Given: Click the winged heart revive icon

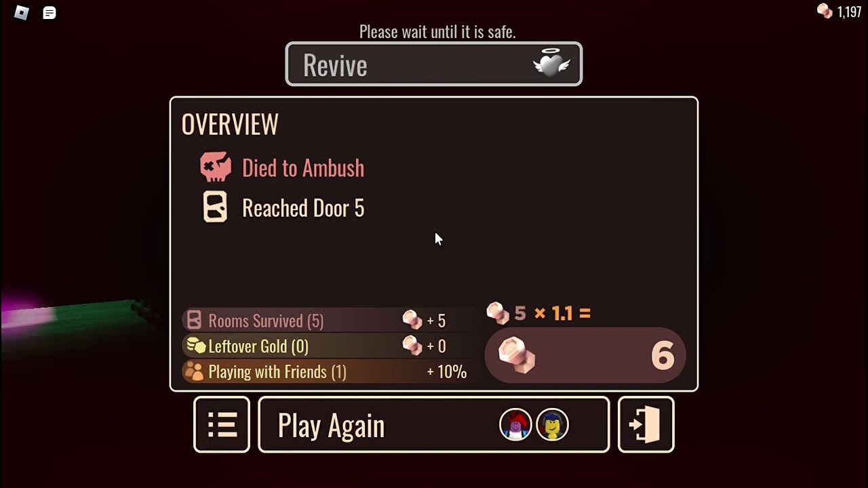Looking at the screenshot, I should (x=552, y=64).
